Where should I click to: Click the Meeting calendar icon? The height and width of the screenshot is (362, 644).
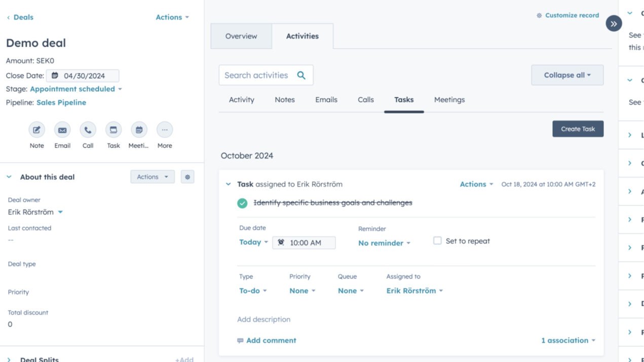[139, 130]
